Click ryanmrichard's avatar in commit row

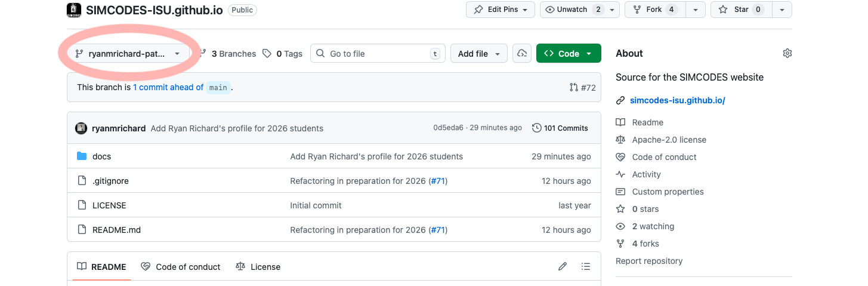pyautogui.click(x=81, y=128)
